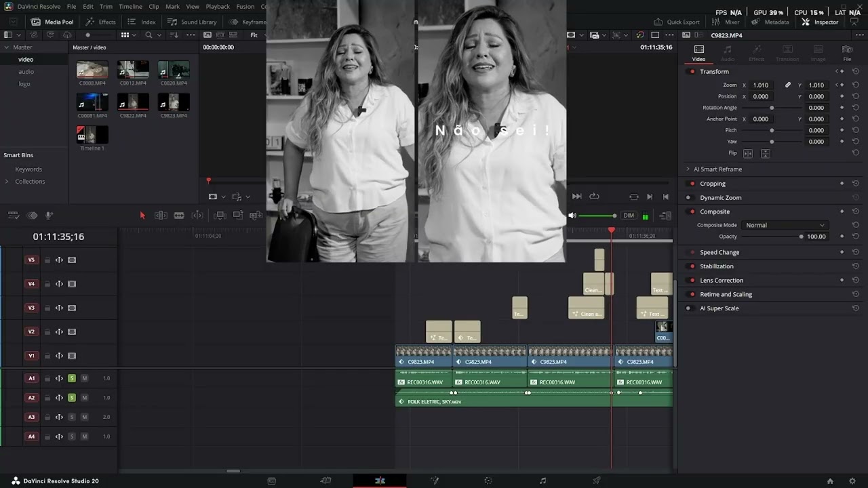
Task: Click the Quick Export button
Action: (x=676, y=22)
